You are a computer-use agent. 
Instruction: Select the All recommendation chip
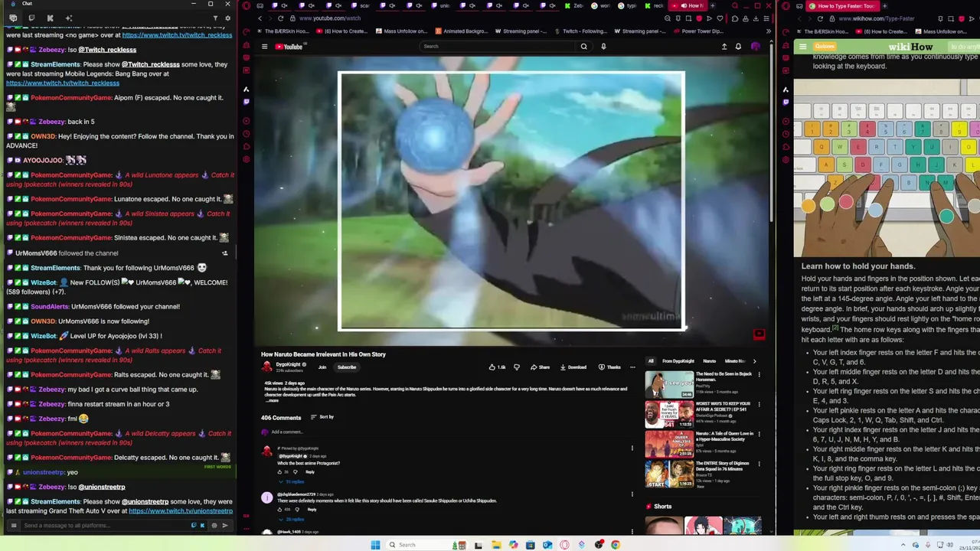(x=651, y=361)
